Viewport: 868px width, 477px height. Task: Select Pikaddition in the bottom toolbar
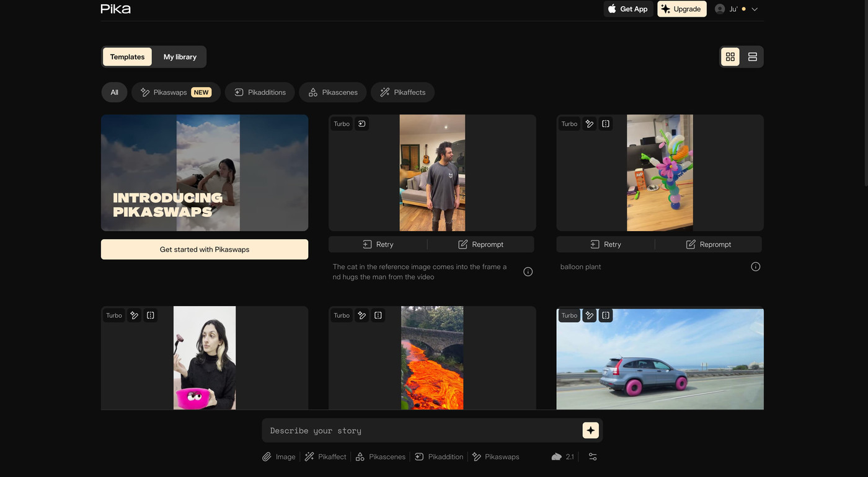(439, 457)
